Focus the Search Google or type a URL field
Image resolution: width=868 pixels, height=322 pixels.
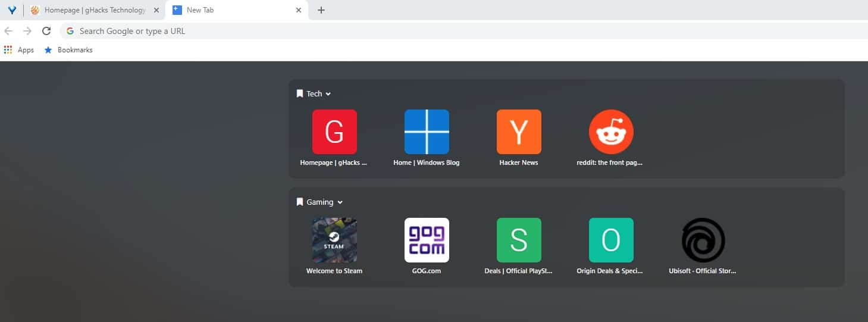click(464, 31)
